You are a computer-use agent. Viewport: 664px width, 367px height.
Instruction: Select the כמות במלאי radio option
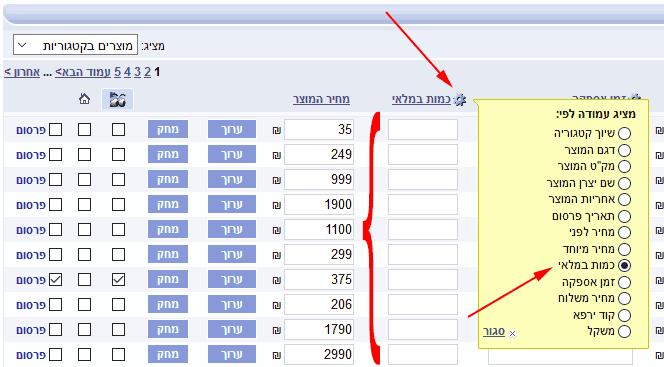pyautogui.click(x=624, y=266)
